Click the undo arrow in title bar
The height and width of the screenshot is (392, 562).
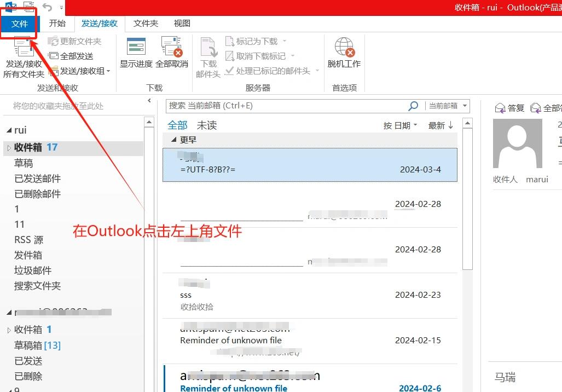coord(48,7)
